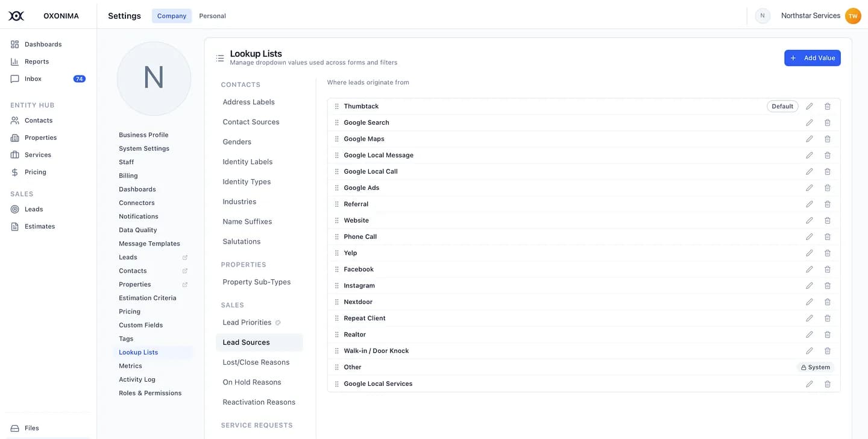Viewport: 868px width, 439px height.
Task: Delete the Instagram entry
Action: (x=828, y=285)
